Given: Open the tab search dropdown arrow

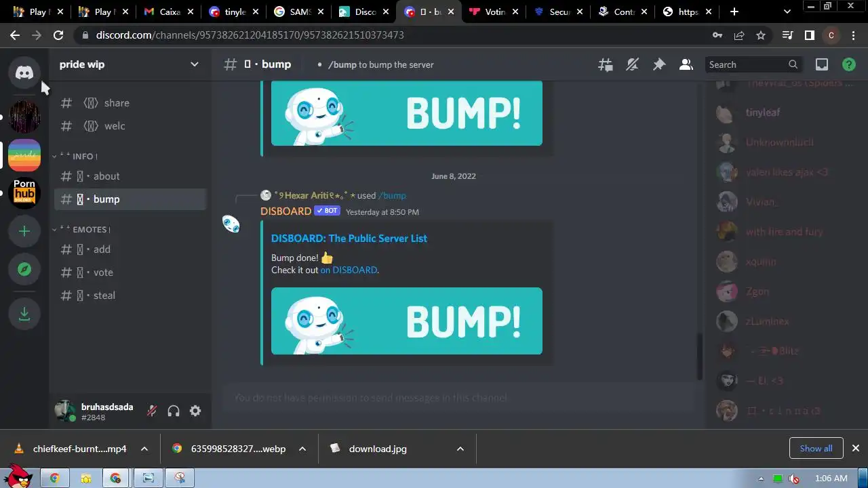Looking at the screenshot, I should click(x=787, y=12).
